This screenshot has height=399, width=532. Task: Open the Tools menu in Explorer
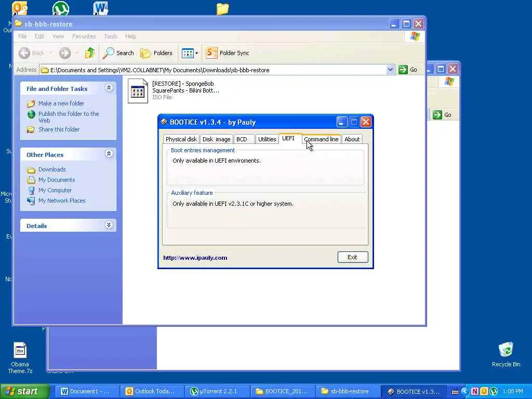tap(111, 36)
